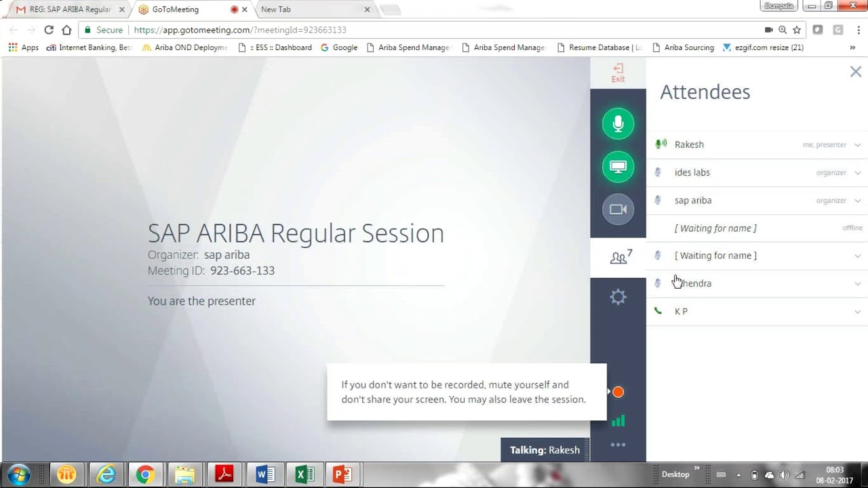
Task: Open volume control in system tray
Action: click(785, 475)
